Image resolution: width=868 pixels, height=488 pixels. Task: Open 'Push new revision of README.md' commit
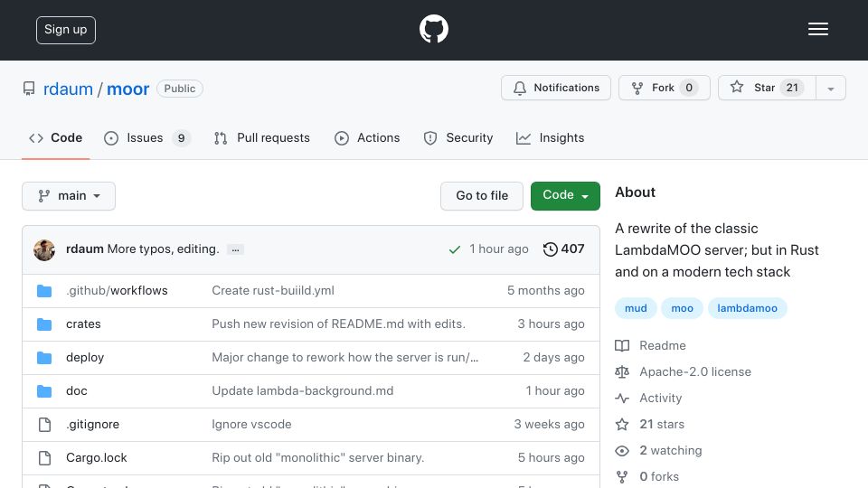point(339,324)
